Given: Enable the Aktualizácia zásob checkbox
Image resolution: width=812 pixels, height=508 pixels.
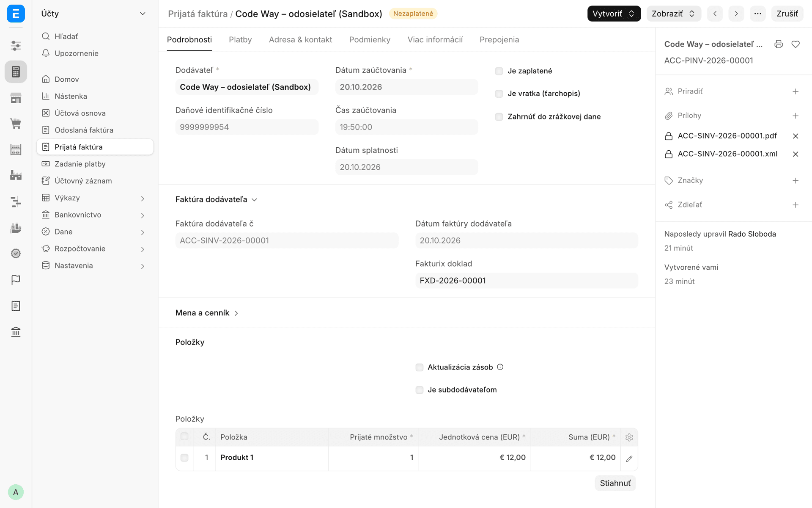Looking at the screenshot, I should pyautogui.click(x=420, y=367).
